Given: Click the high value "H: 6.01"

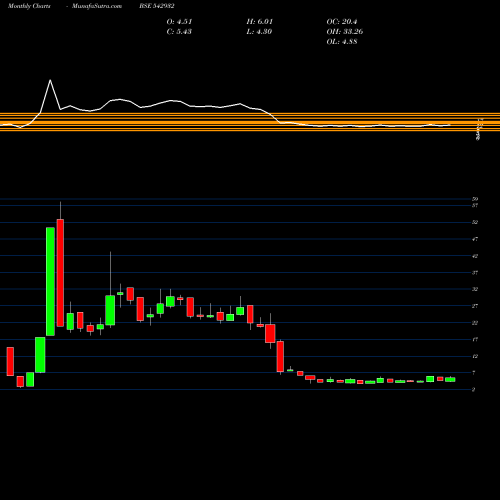Looking at the screenshot, I should tap(260, 22).
